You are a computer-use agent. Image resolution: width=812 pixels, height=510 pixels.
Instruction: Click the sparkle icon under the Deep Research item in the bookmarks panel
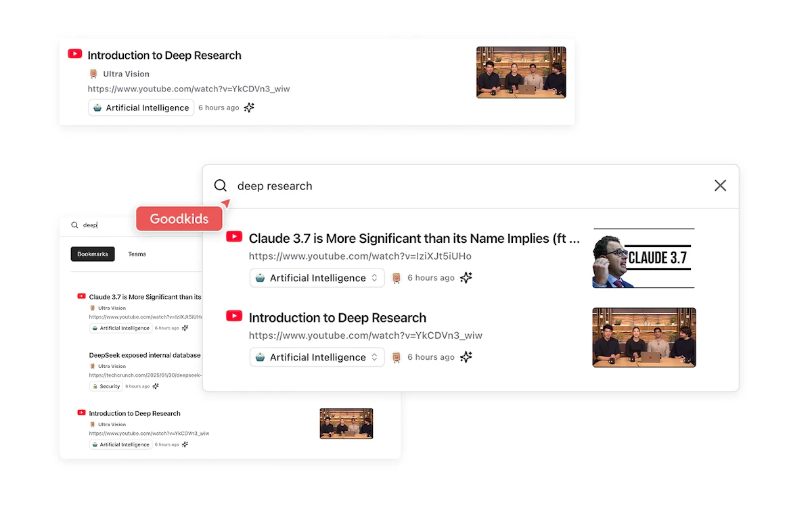click(x=185, y=444)
